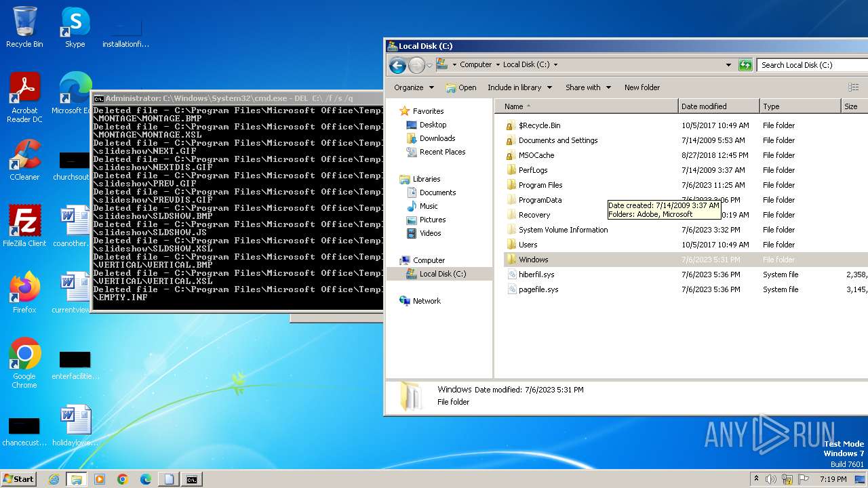868x488 pixels.
Task: Select Downloads in navigation pane
Action: (437, 138)
